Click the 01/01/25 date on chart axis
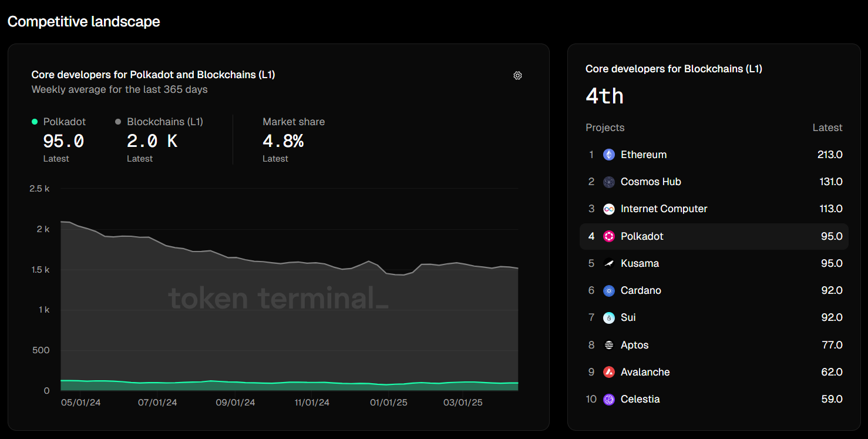The width and height of the screenshot is (868, 439). (x=389, y=403)
